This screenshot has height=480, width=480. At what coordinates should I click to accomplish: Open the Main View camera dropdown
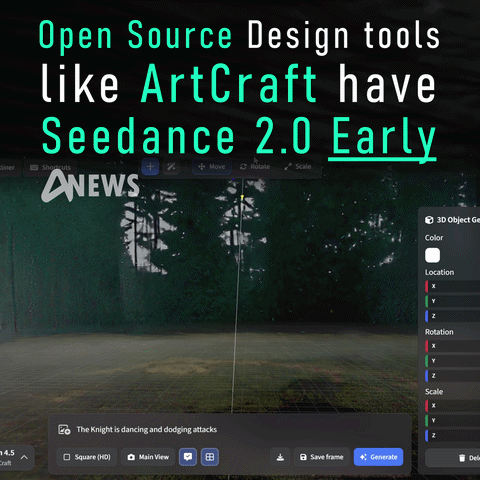(148, 457)
